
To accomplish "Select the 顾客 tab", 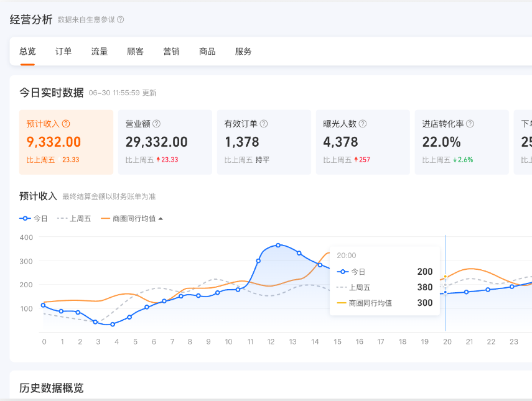I will coord(136,52).
